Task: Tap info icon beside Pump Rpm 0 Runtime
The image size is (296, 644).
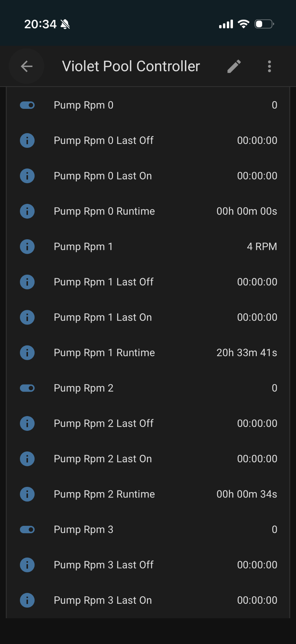Action: [x=27, y=211]
